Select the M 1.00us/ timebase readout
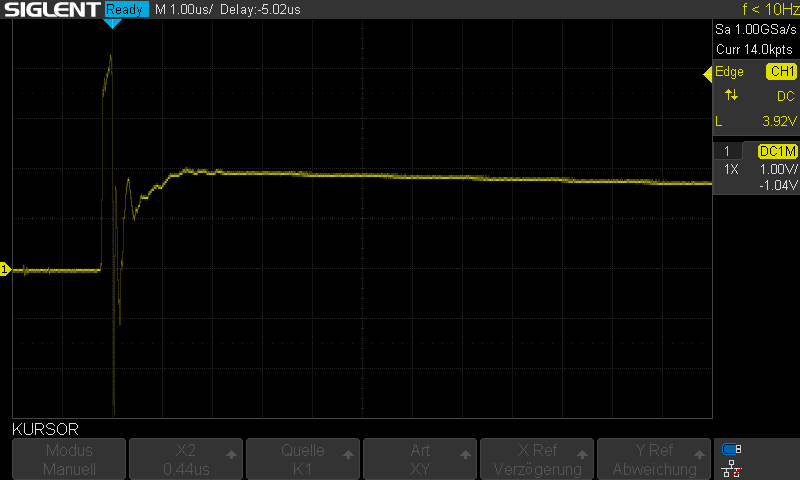This screenshot has height=480, width=800. [x=184, y=9]
